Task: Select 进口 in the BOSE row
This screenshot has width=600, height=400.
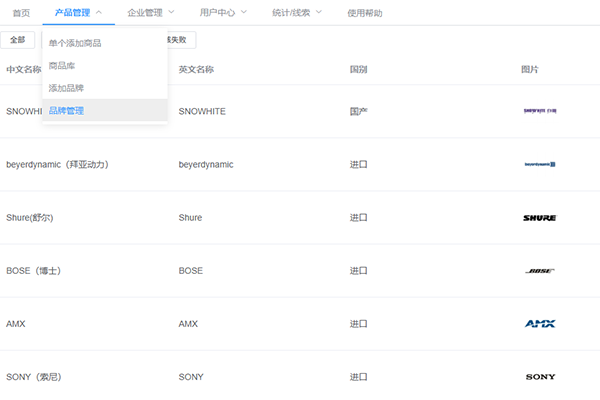Action: (x=359, y=271)
